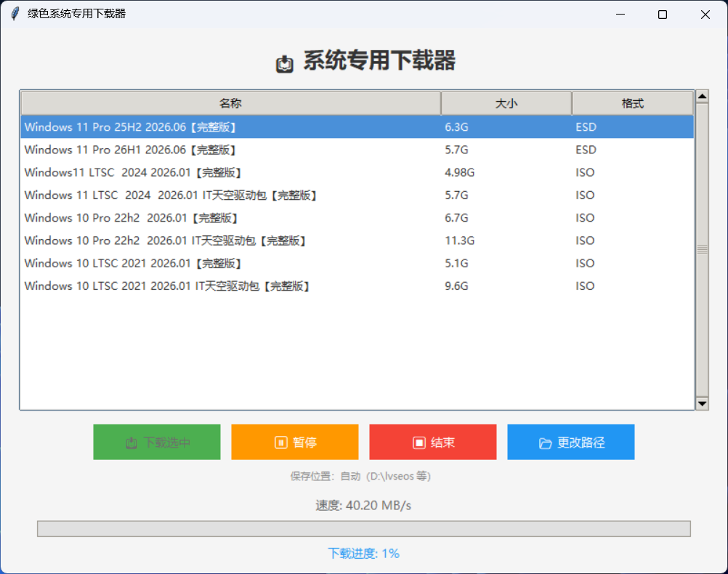Select Windows 11 Pro 26H1 2026.06 row
The width and height of the screenshot is (728, 574).
(357, 150)
